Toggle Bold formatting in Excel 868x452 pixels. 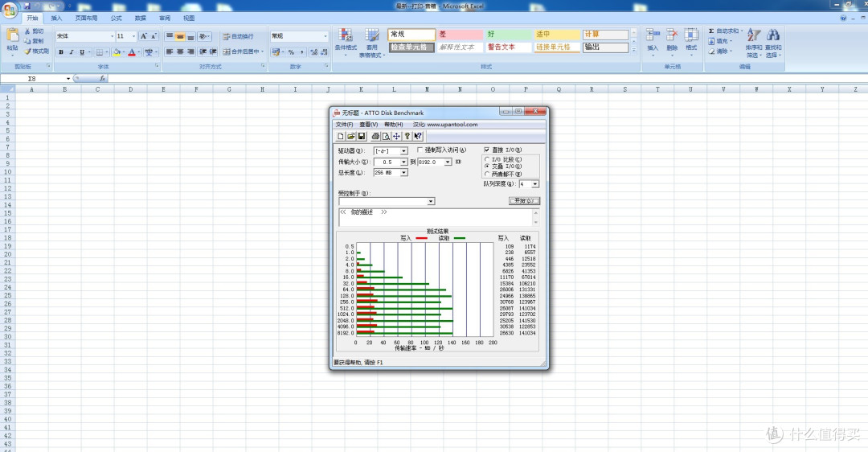point(61,52)
